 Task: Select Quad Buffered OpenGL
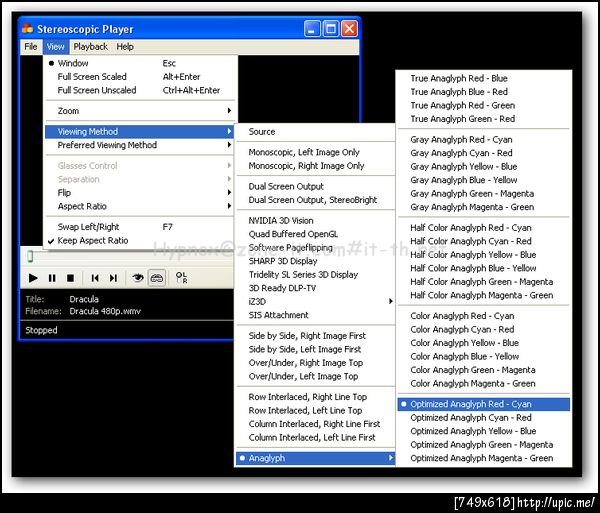(x=316, y=234)
